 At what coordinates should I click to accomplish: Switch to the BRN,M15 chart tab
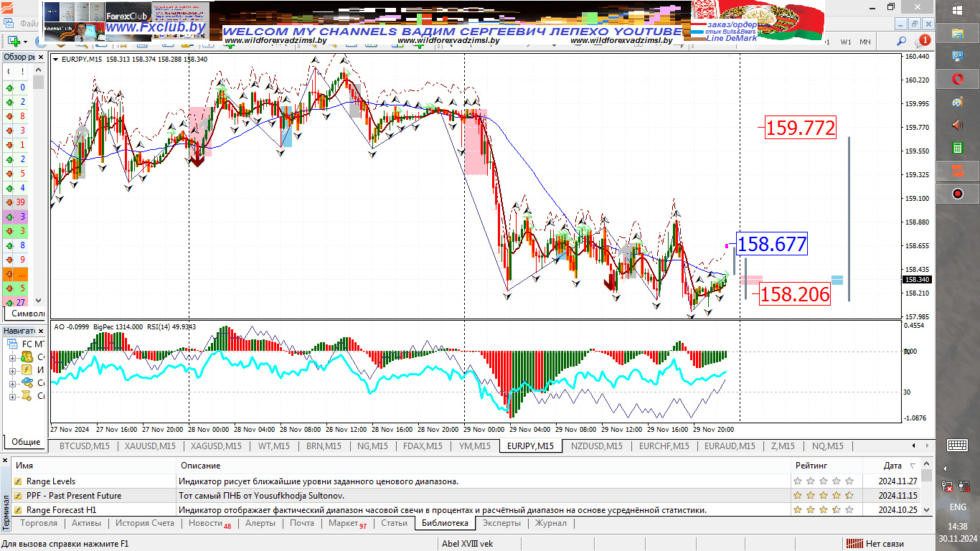pyautogui.click(x=324, y=446)
